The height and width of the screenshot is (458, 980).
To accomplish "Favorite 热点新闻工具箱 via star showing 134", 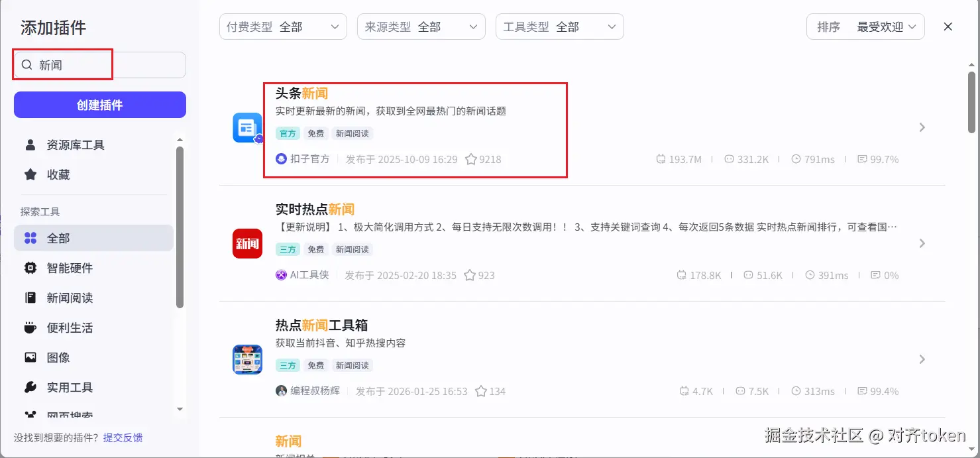I will coord(482,391).
